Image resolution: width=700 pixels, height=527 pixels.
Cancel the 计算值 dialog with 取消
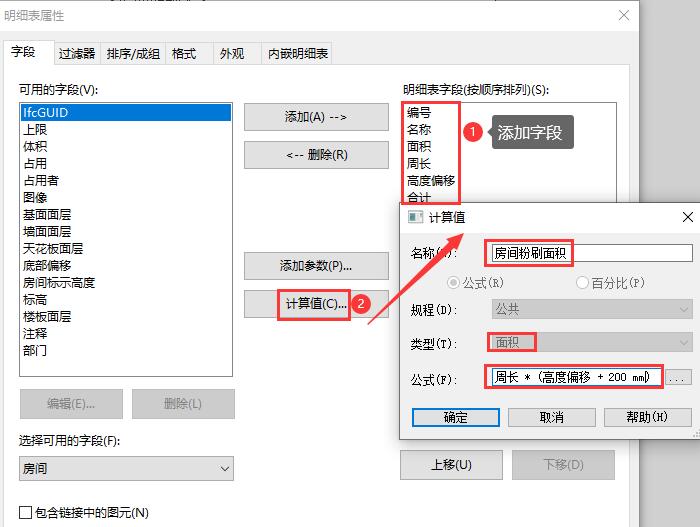pyautogui.click(x=552, y=418)
